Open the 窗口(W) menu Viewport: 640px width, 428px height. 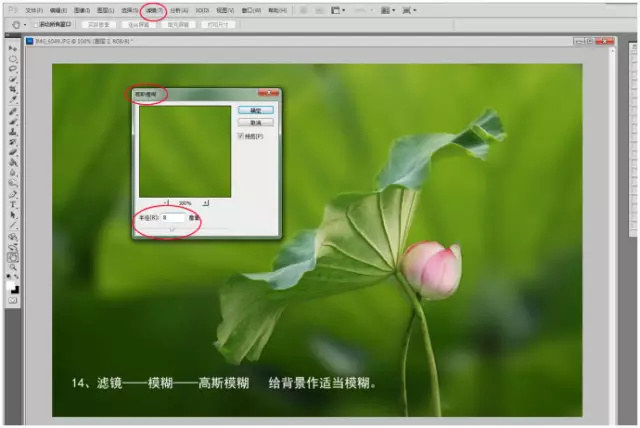251,10
